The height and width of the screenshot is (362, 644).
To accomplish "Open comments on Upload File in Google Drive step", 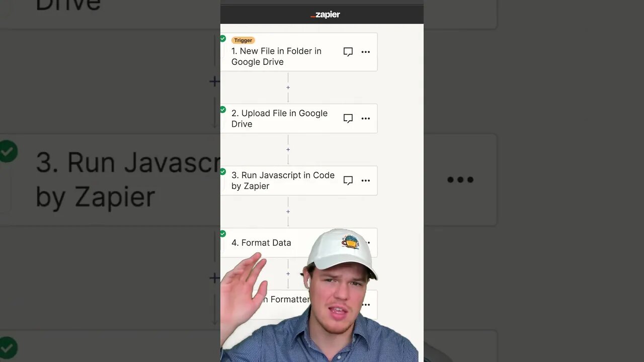I will [x=348, y=119].
